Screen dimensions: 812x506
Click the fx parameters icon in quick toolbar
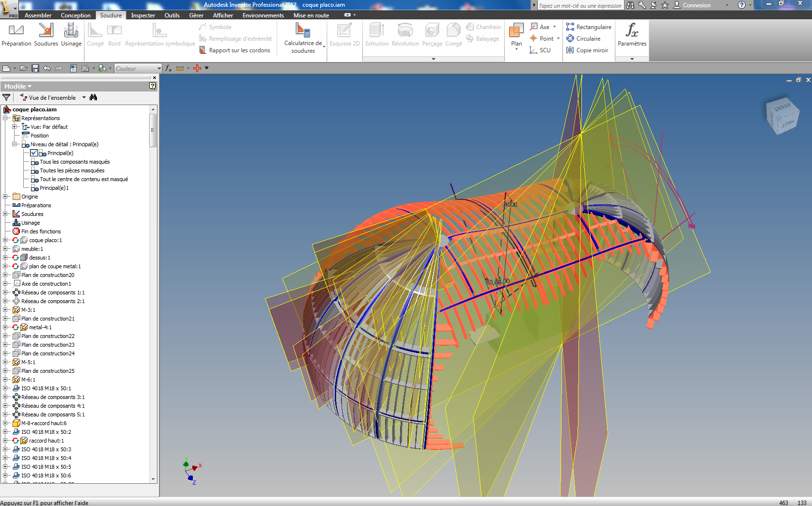coord(168,68)
